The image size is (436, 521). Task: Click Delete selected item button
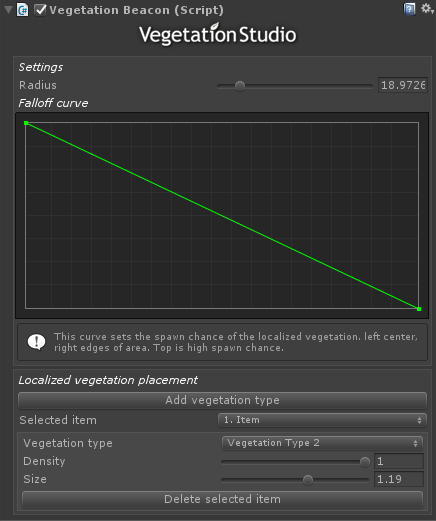[222, 499]
